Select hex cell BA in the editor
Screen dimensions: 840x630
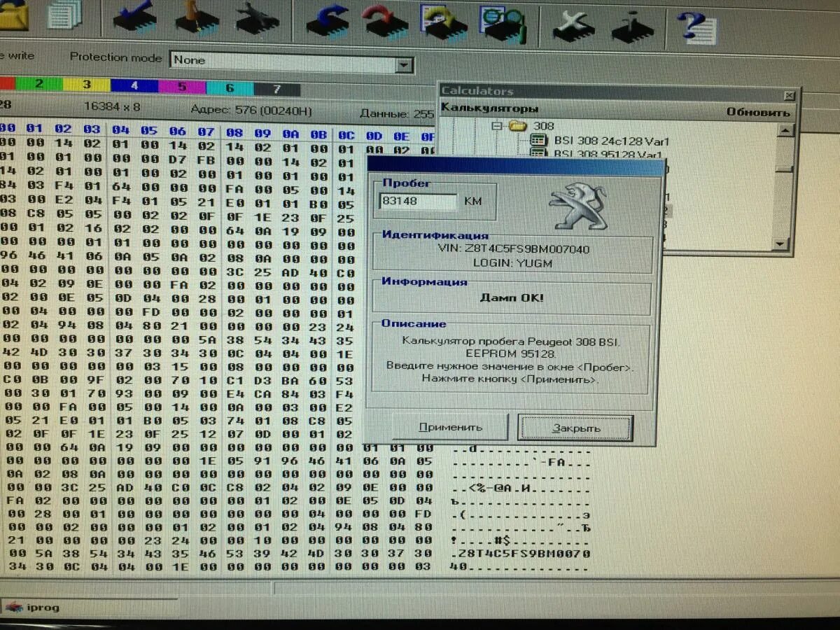[x=291, y=381]
